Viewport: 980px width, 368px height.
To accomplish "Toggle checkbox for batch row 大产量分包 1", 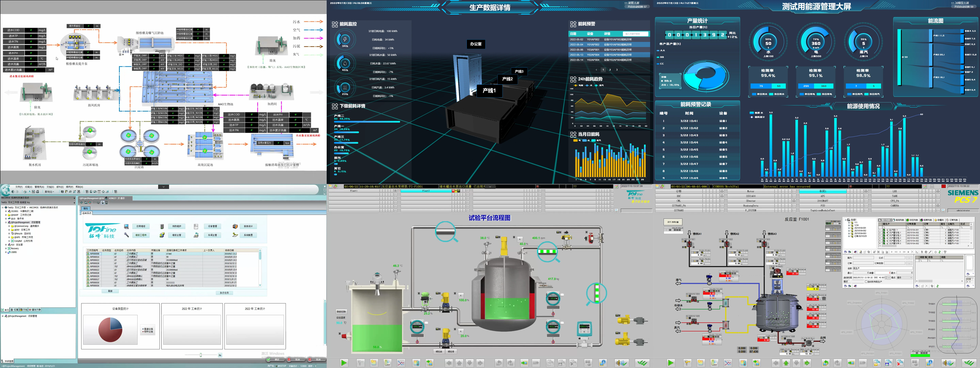I will pyautogui.click(x=884, y=233).
